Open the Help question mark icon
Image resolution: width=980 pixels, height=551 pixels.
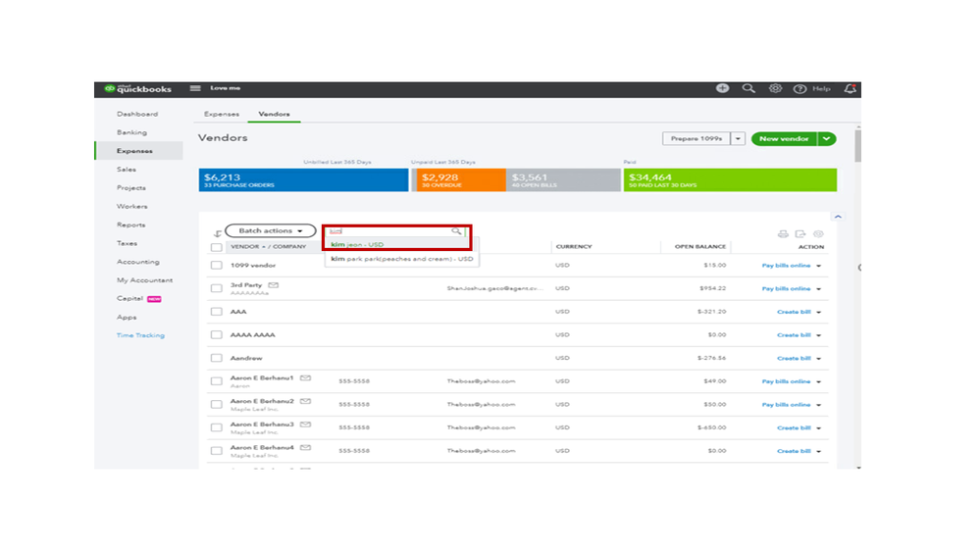coord(799,88)
